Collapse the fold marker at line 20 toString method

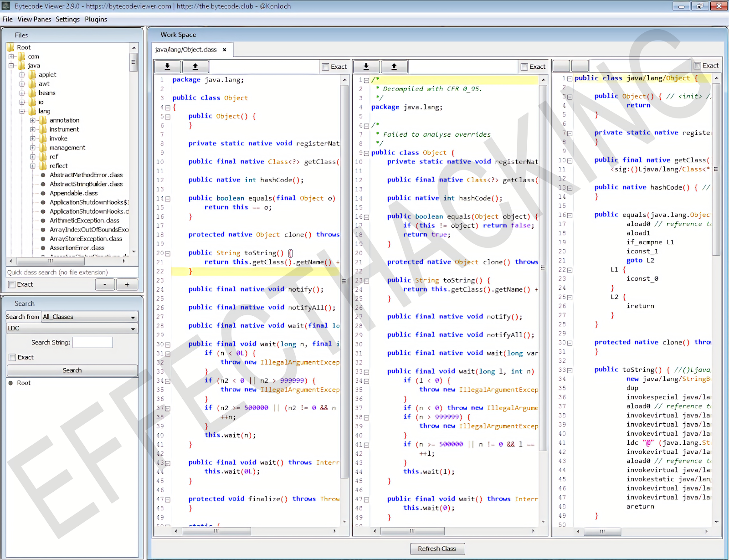(x=168, y=253)
